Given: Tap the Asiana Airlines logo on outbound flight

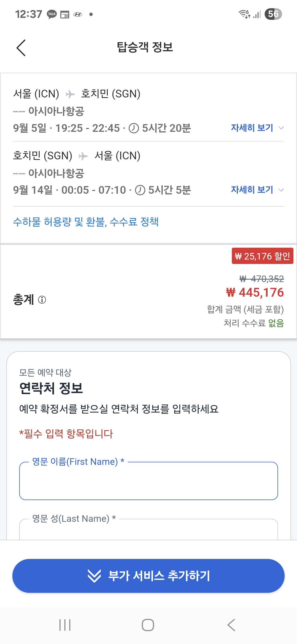Looking at the screenshot, I should click(x=19, y=111).
